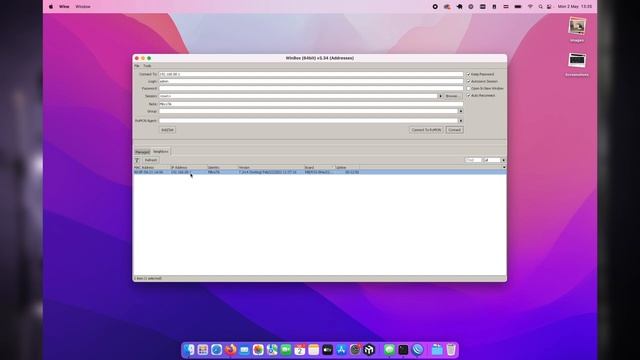Click the Note input field
Image resolution: width=640 pixels, height=360 pixels.
coord(311,104)
